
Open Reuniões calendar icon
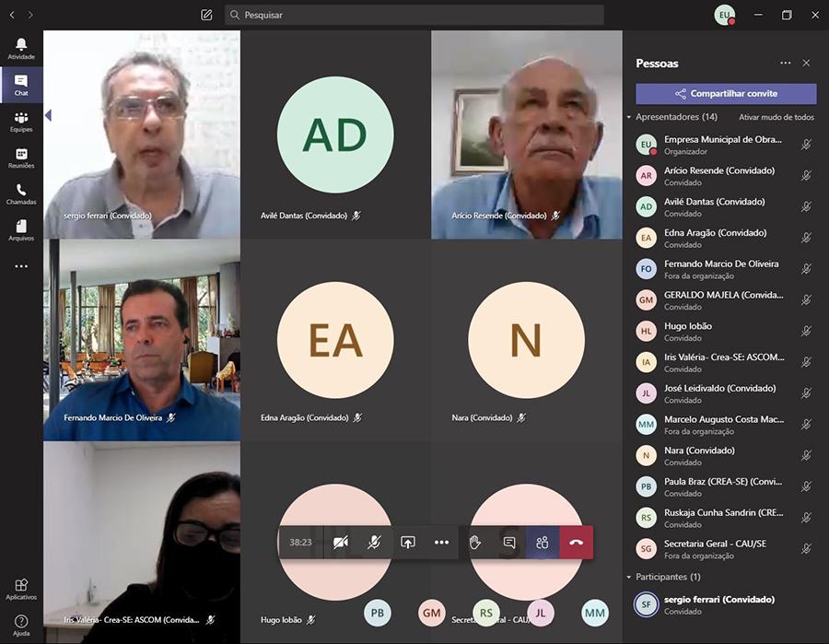[21, 158]
